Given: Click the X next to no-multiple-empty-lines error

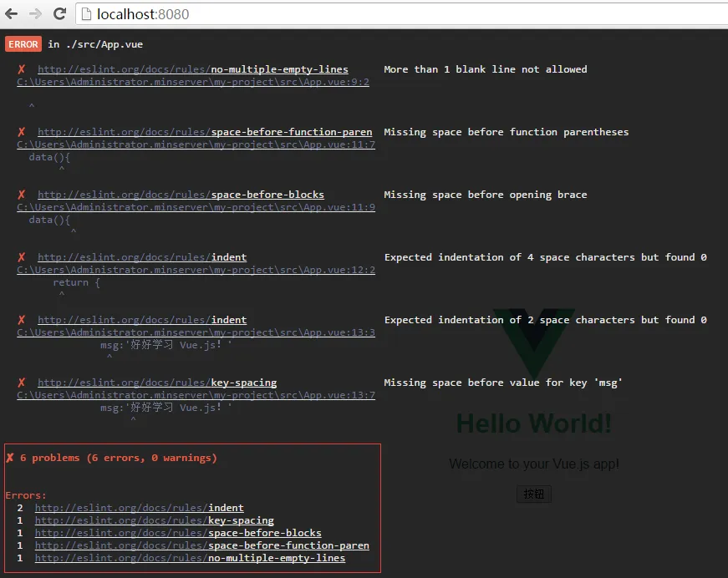Looking at the screenshot, I should coord(21,68).
